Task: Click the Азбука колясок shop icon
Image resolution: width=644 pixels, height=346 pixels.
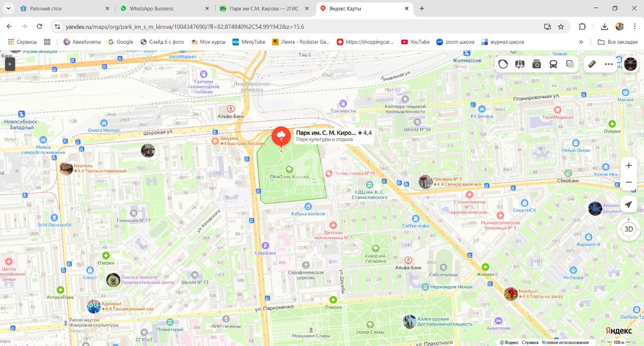Action: pos(308,206)
